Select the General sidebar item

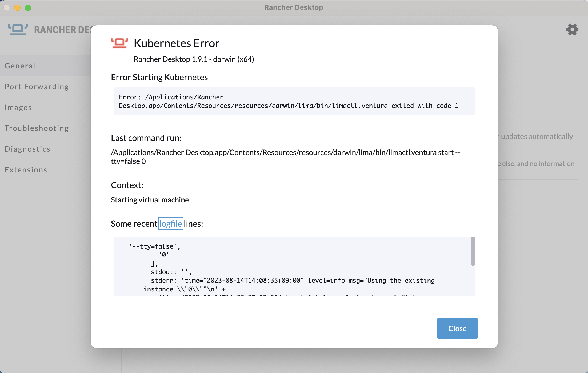tap(20, 66)
